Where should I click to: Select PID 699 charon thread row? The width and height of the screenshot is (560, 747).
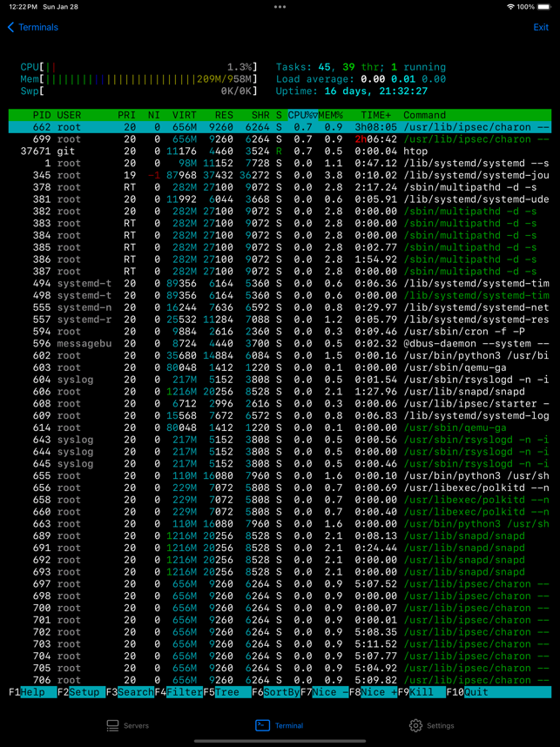coord(280,139)
